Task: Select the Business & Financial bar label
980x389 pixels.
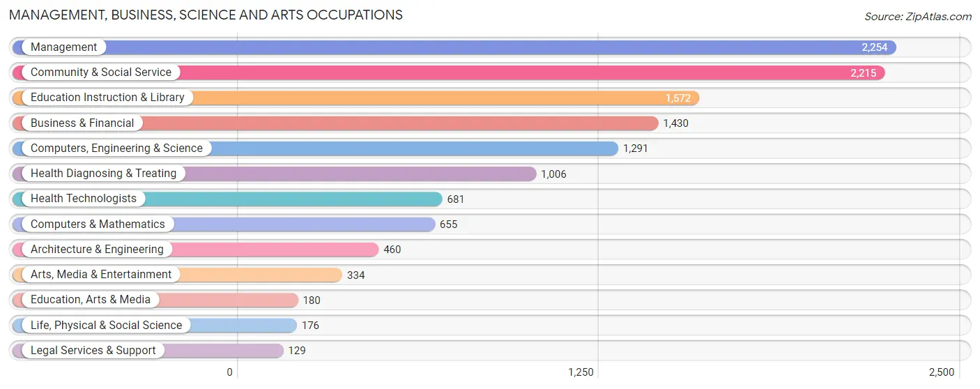Action: pyautogui.click(x=82, y=123)
